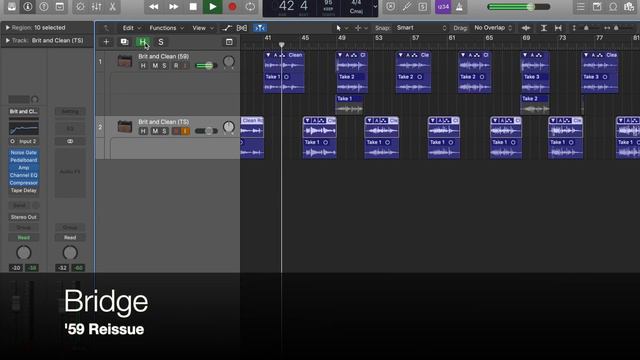Toggle Waveform Zoom button

coord(526,28)
